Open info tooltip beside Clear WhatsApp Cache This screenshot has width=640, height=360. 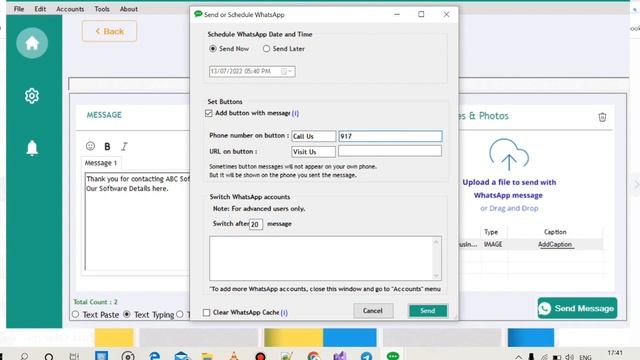[x=284, y=312]
